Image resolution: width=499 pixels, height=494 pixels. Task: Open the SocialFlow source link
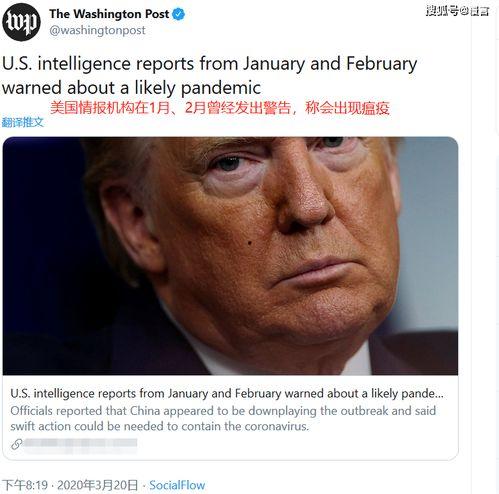click(177, 485)
